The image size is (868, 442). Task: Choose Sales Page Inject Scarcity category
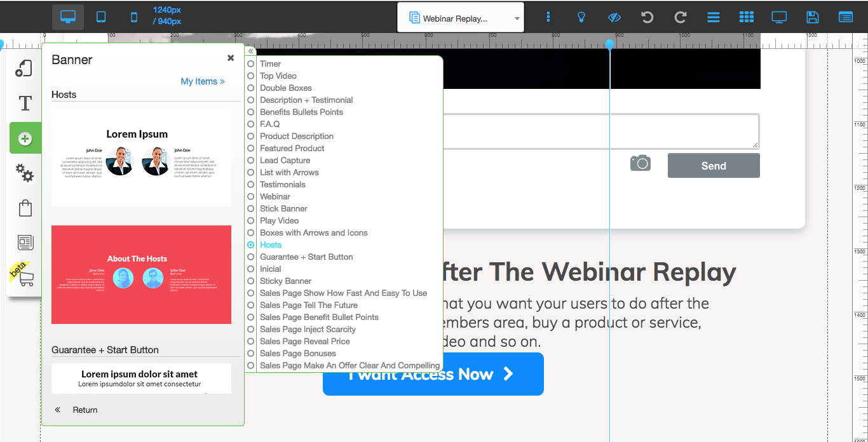[308, 329]
